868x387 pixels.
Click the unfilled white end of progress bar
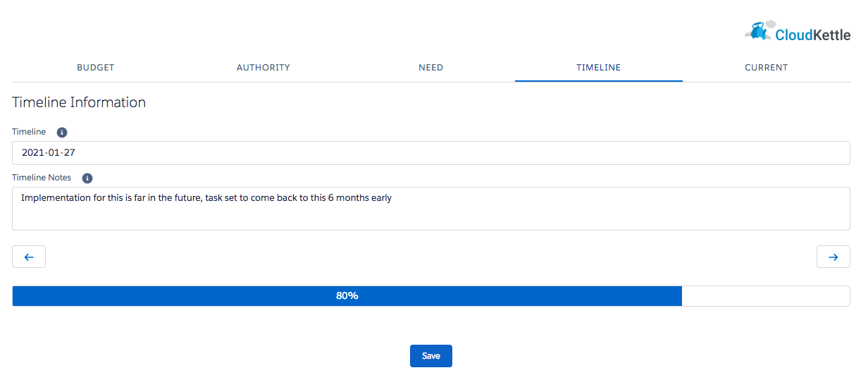[765, 296]
